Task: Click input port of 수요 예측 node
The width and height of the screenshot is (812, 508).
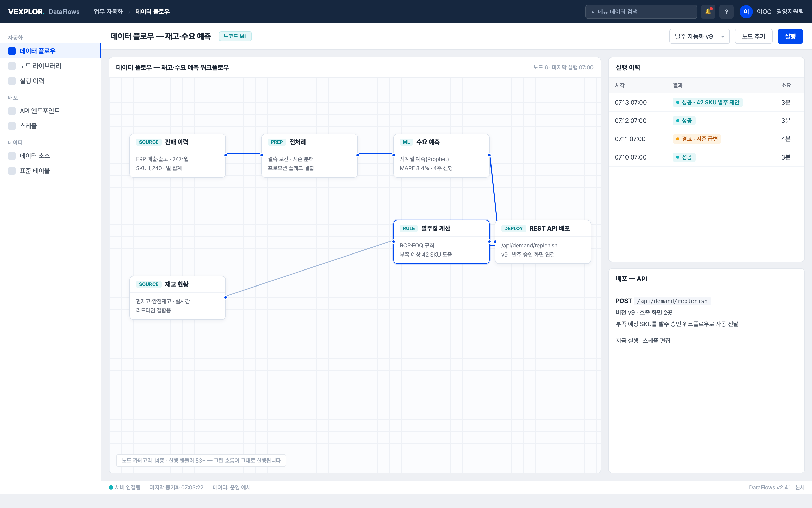Action: pos(394,155)
